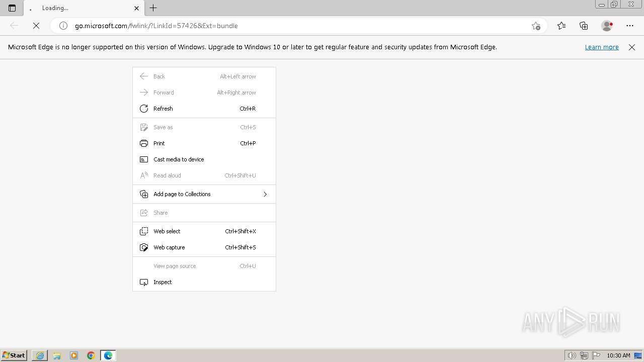644x362 pixels.
Task: Choose Web capture in context menu
Action: coord(204,247)
